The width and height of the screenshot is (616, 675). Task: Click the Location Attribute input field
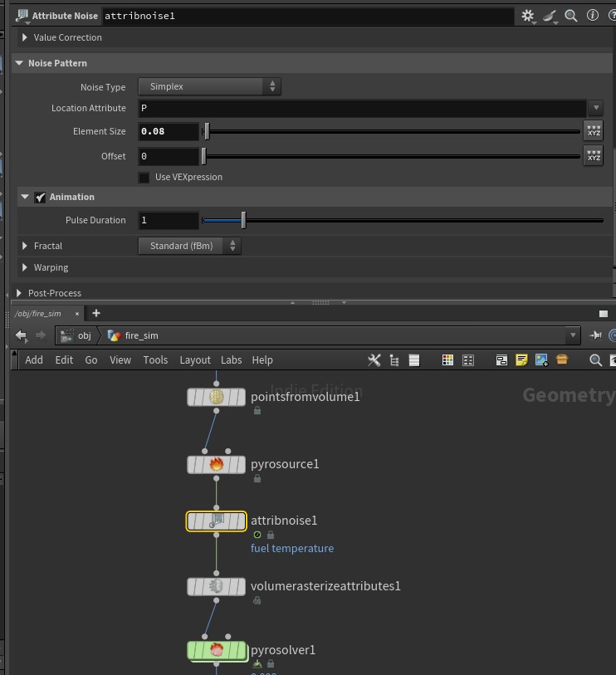point(362,108)
